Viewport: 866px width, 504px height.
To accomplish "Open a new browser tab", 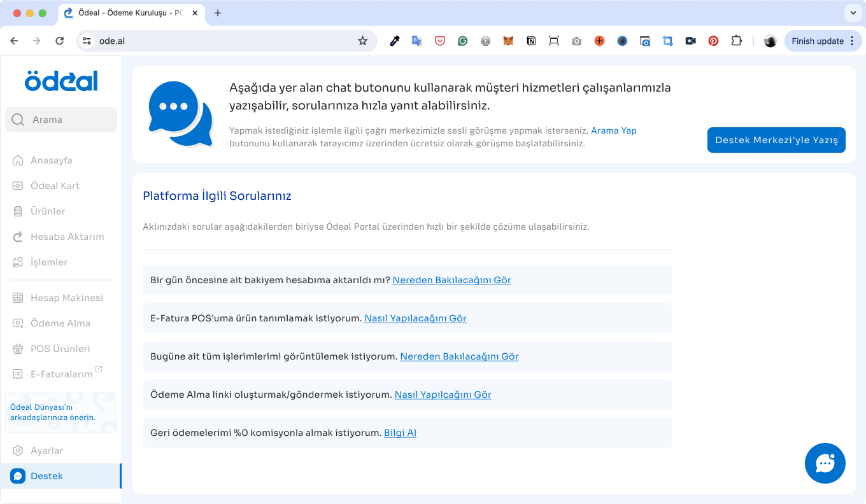I will tap(218, 13).
